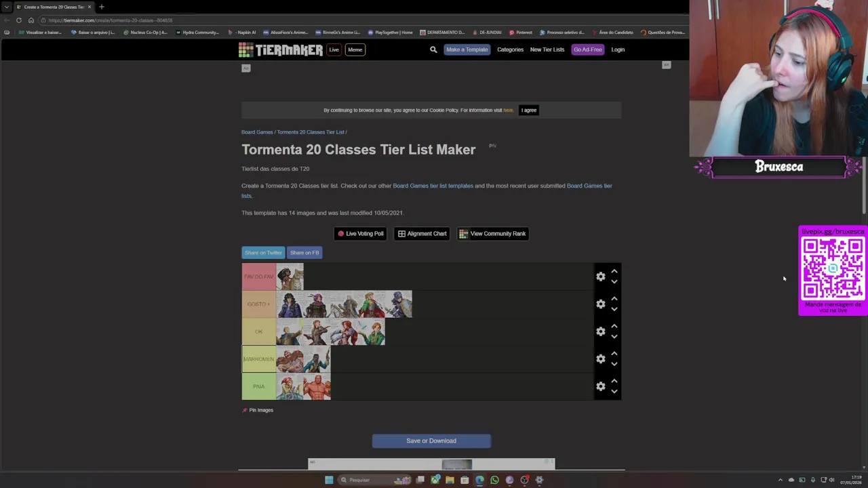Image resolution: width=868 pixels, height=488 pixels.
Task: Move OK tier up arrow
Action: coord(614,326)
